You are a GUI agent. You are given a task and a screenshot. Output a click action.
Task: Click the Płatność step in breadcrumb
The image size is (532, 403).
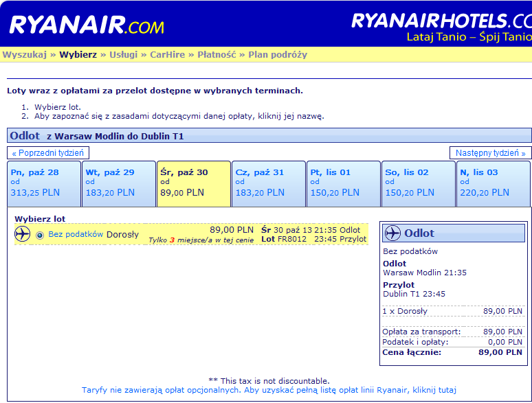(217, 54)
